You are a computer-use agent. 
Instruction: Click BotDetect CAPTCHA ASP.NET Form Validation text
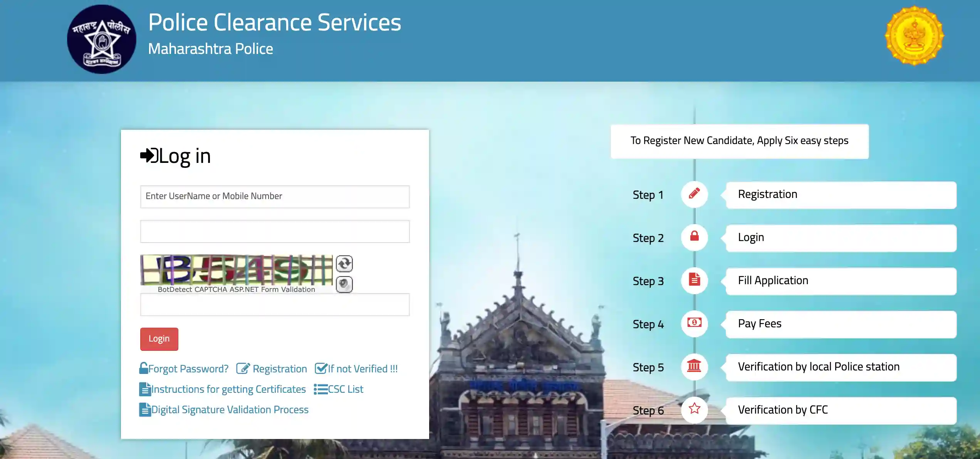pyautogui.click(x=236, y=289)
